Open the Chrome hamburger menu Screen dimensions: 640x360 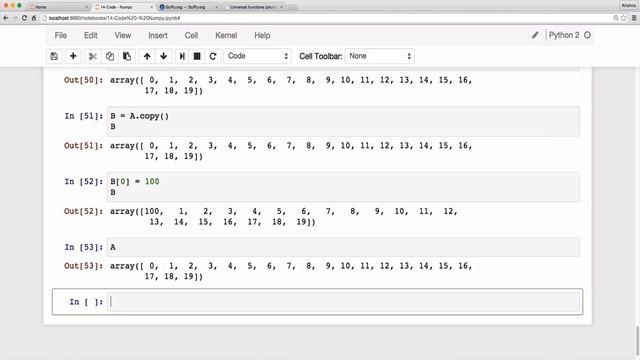tap(634, 18)
